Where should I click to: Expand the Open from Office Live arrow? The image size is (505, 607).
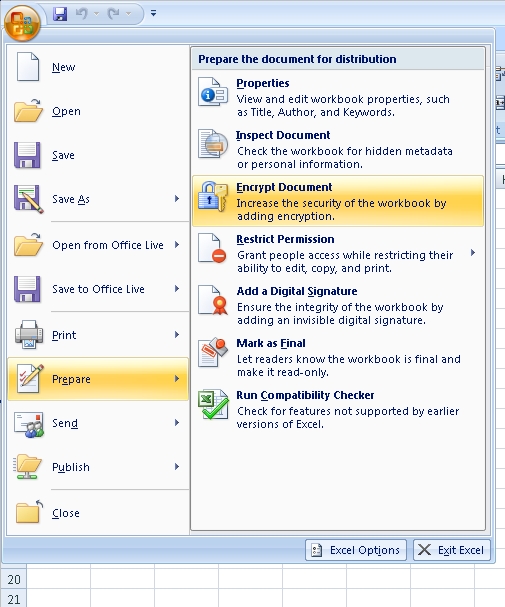tap(177, 245)
